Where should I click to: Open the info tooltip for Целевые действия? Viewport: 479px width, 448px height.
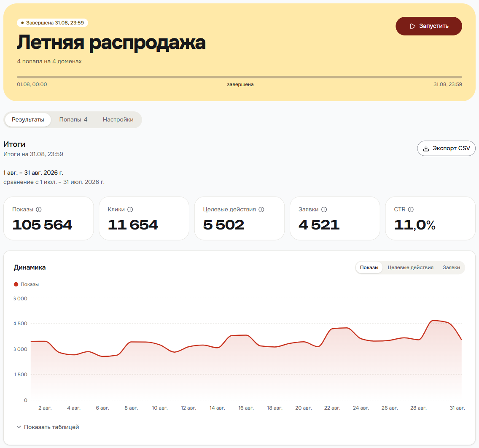click(x=261, y=210)
